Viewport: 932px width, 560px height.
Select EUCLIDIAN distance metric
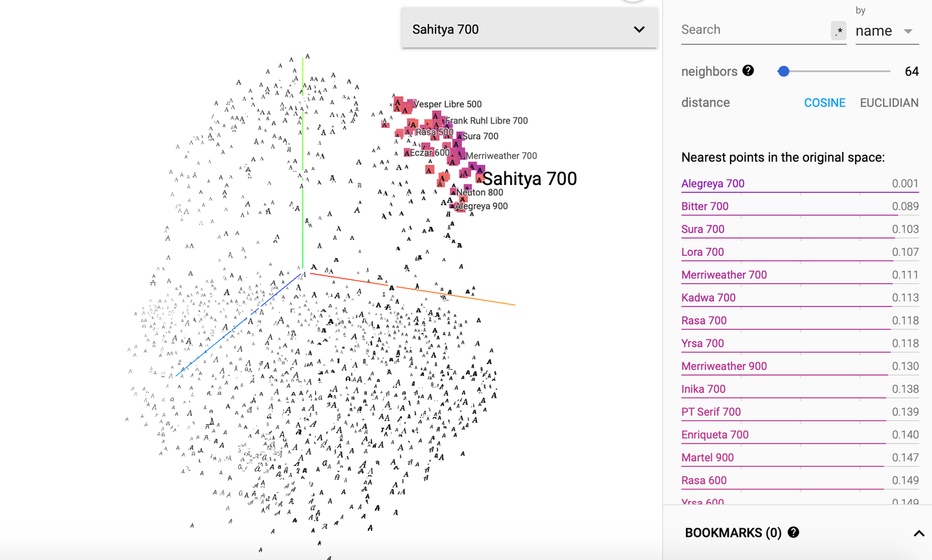point(889,103)
